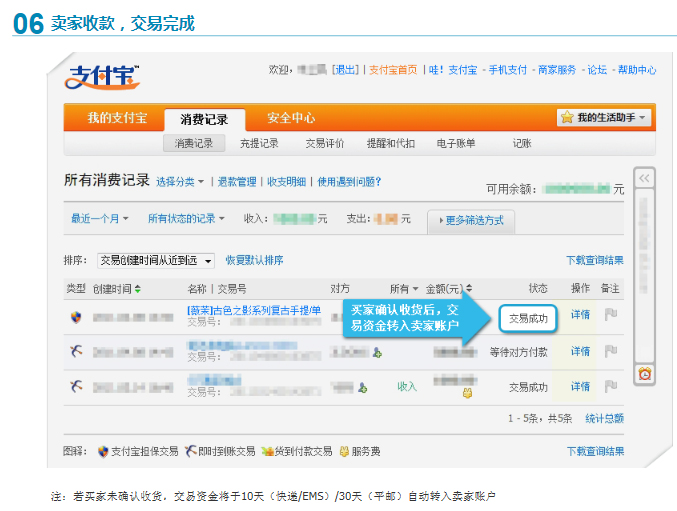
Task: Switch to the 安全中心 tab
Action: 291,118
